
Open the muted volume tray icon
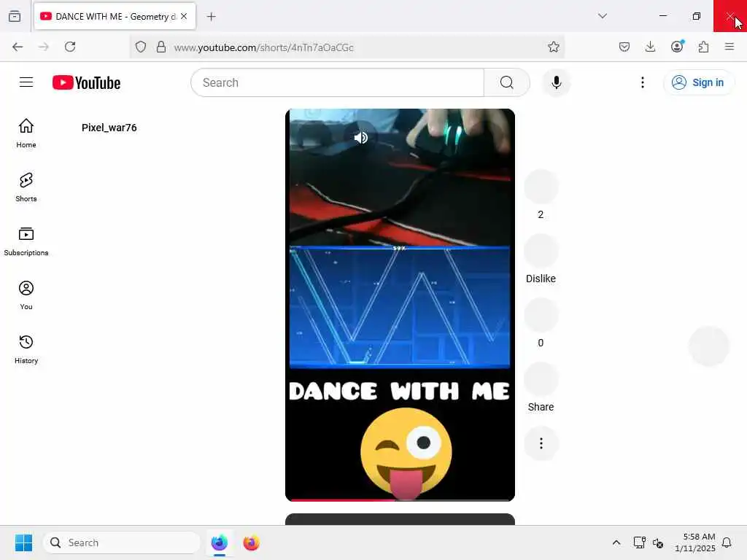659,542
